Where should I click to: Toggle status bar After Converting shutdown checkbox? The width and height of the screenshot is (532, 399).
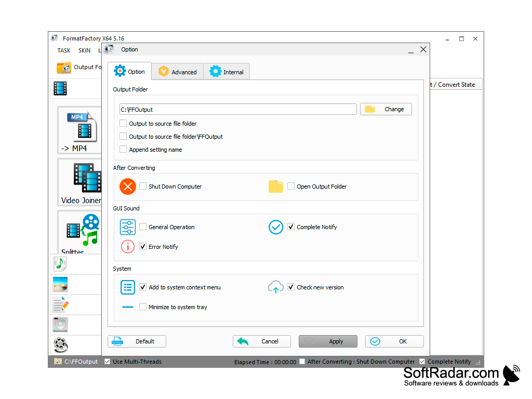coord(302,362)
